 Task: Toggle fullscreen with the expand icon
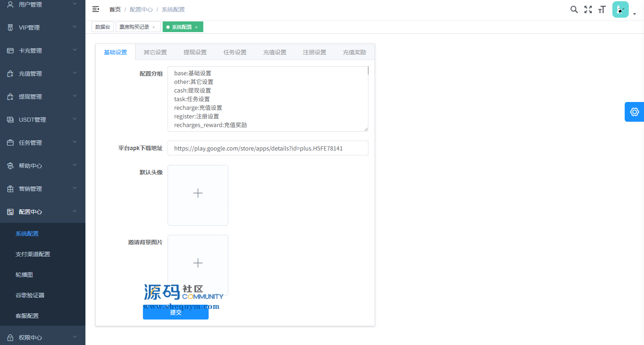588,9
